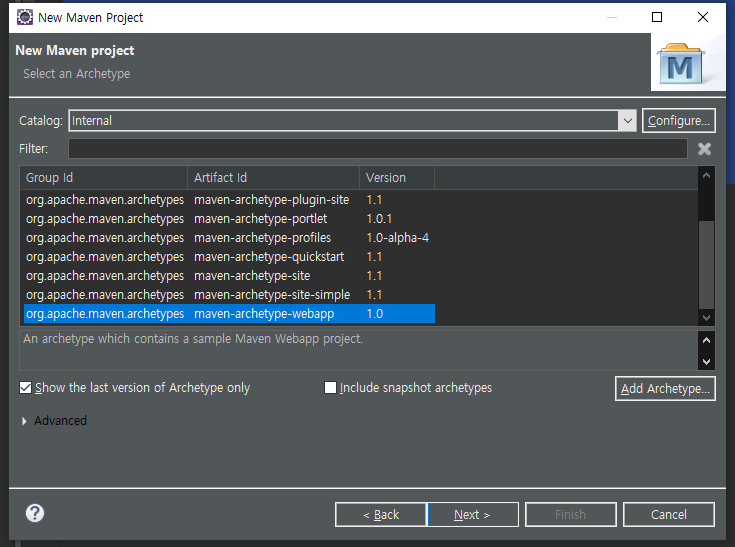Proceed with the Next button

tap(472, 515)
